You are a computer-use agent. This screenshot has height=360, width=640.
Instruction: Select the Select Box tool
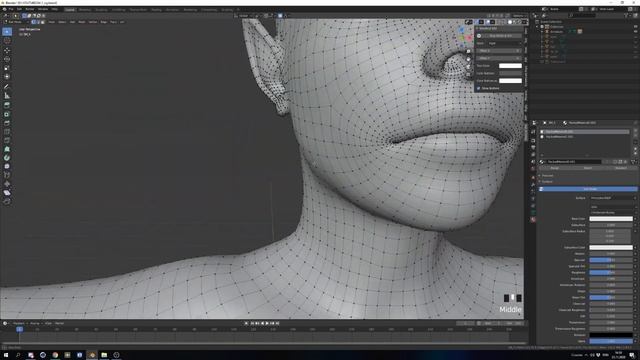[7, 32]
